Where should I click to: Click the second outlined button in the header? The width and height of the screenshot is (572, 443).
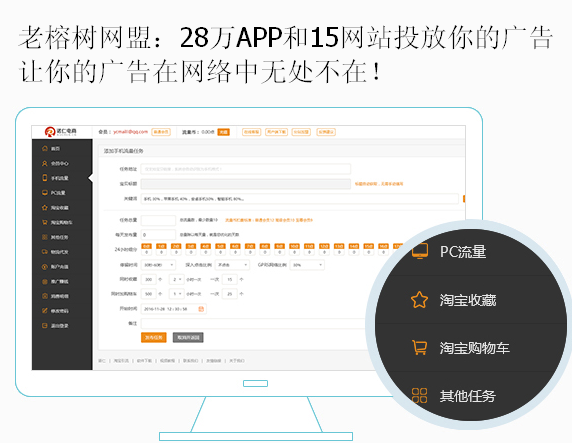click(x=277, y=132)
